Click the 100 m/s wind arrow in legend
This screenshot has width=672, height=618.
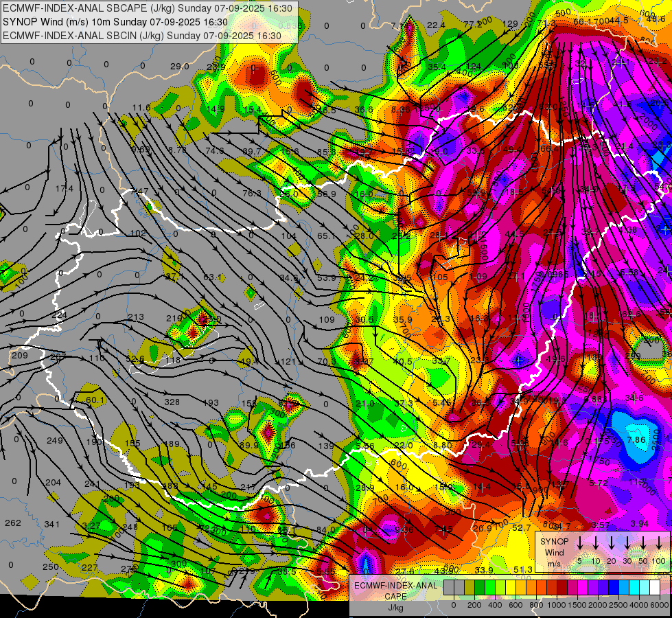659,543
